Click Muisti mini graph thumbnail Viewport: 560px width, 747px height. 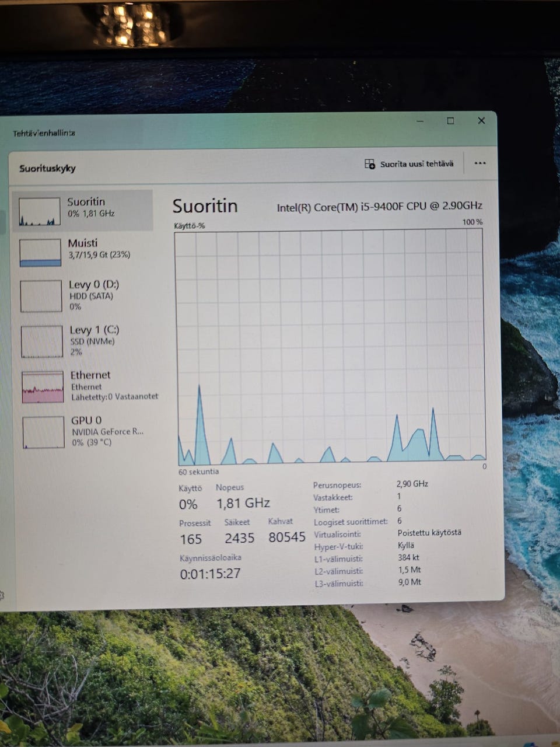40,252
